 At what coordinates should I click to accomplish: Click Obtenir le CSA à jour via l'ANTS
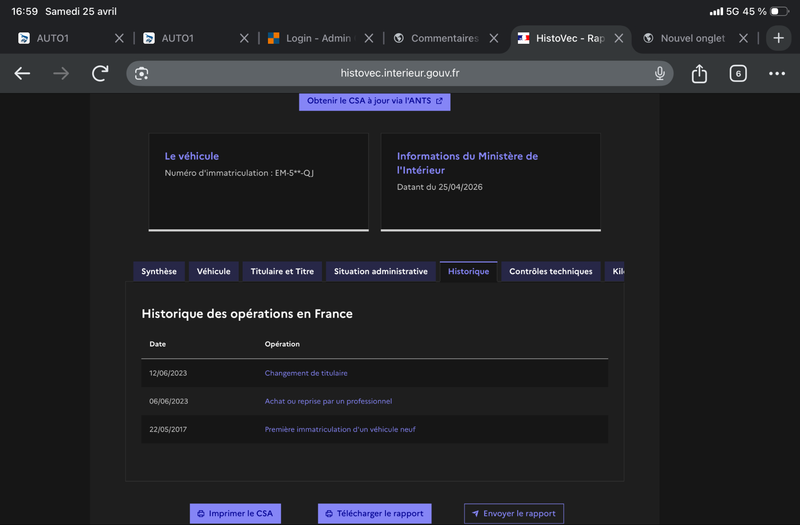pos(374,101)
